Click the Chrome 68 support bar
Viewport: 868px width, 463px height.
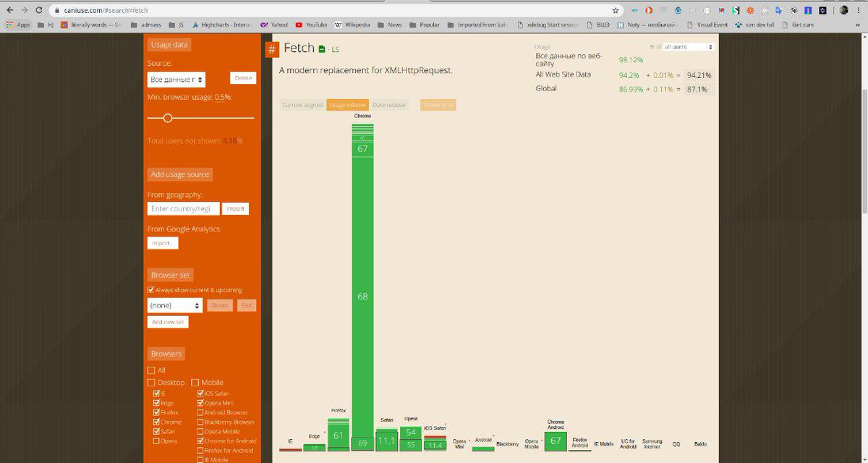pos(362,297)
